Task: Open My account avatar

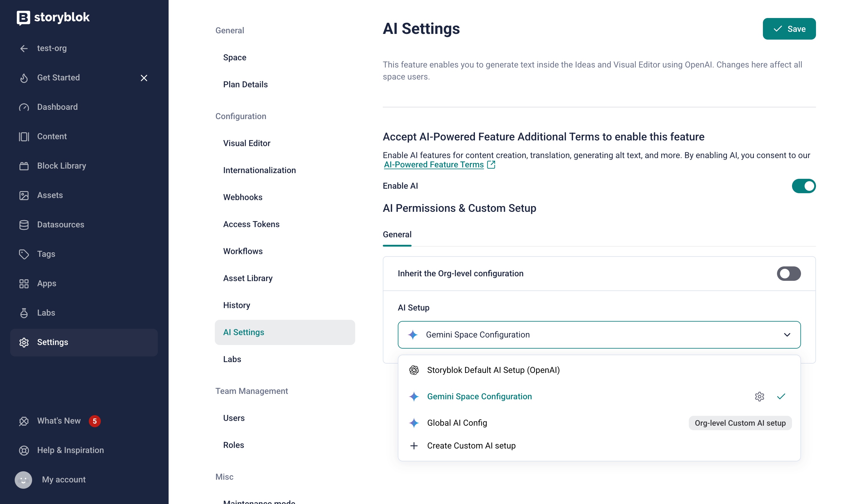Action: click(x=23, y=479)
